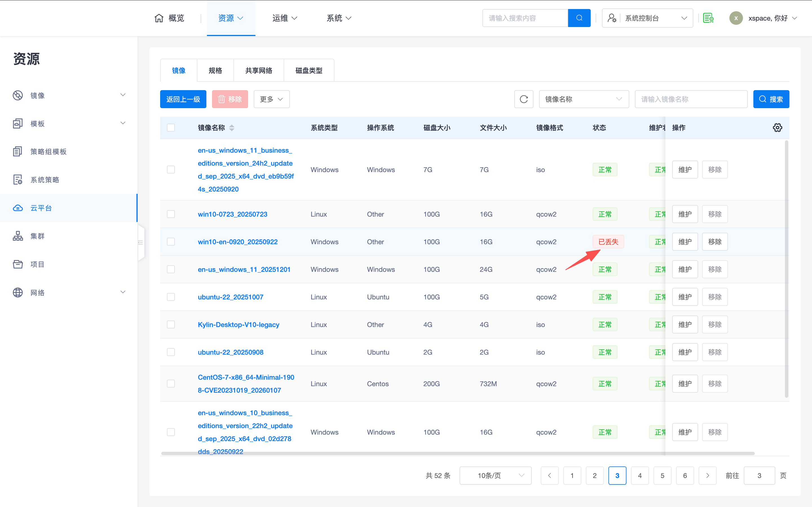
Task: Switch to the 共享网络 tab
Action: 258,71
